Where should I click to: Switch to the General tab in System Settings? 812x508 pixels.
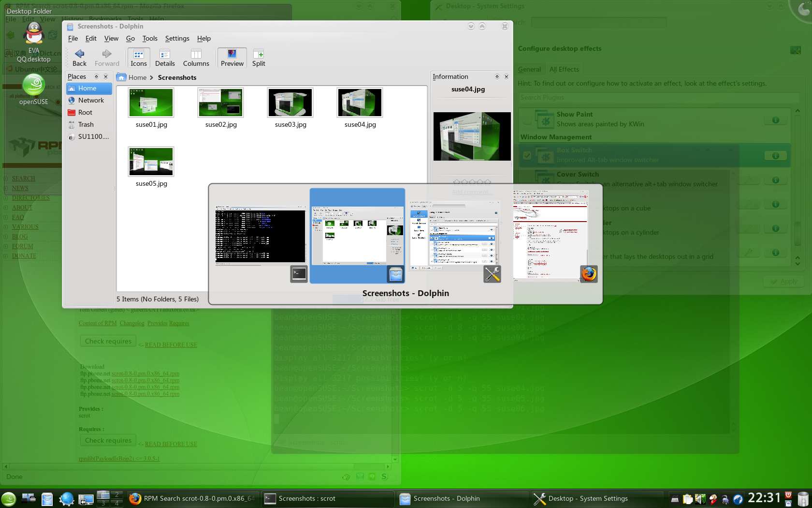(529, 69)
